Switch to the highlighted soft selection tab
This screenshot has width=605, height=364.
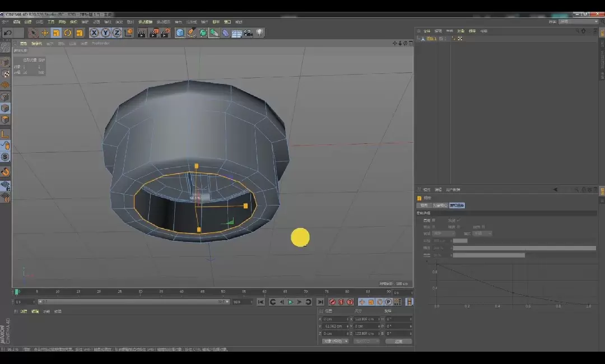[x=457, y=206]
